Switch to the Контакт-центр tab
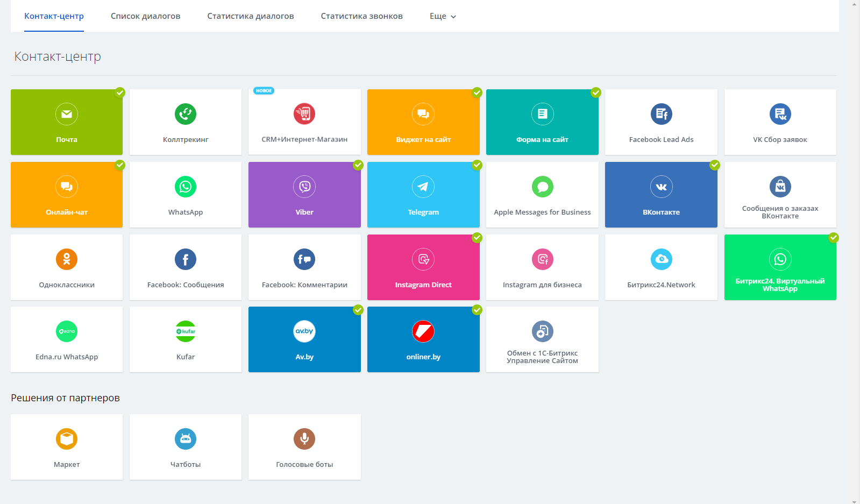The image size is (860, 504). [54, 16]
